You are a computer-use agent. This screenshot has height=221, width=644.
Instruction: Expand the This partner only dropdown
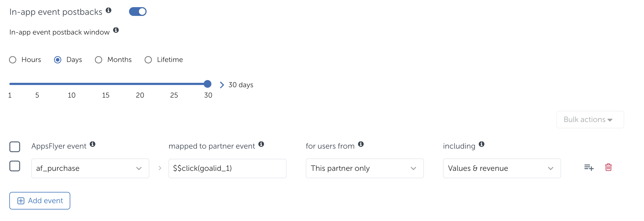(x=365, y=168)
